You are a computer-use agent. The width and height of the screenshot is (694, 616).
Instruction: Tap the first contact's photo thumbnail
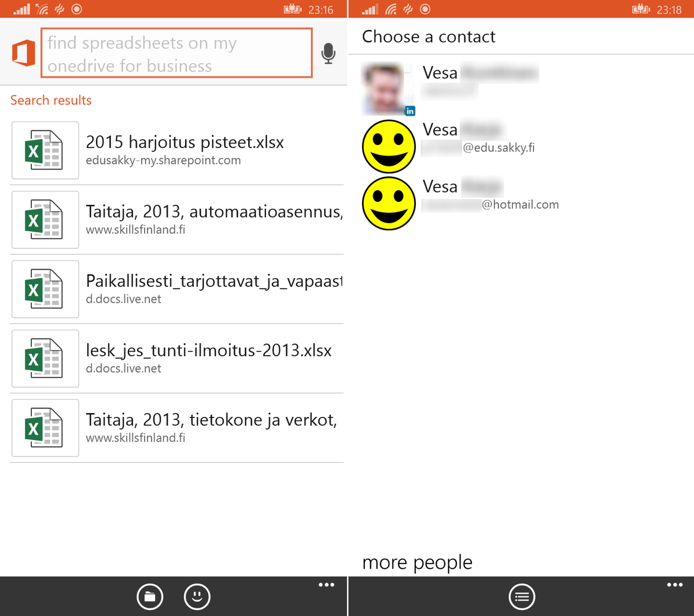pyautogui.click(x=388, y=88)
